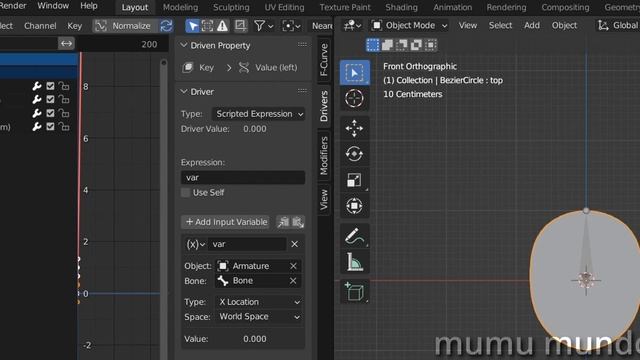Toggle the mute checkbox on the m) channel row
640x360 pixels.
(x=50, y=127)
